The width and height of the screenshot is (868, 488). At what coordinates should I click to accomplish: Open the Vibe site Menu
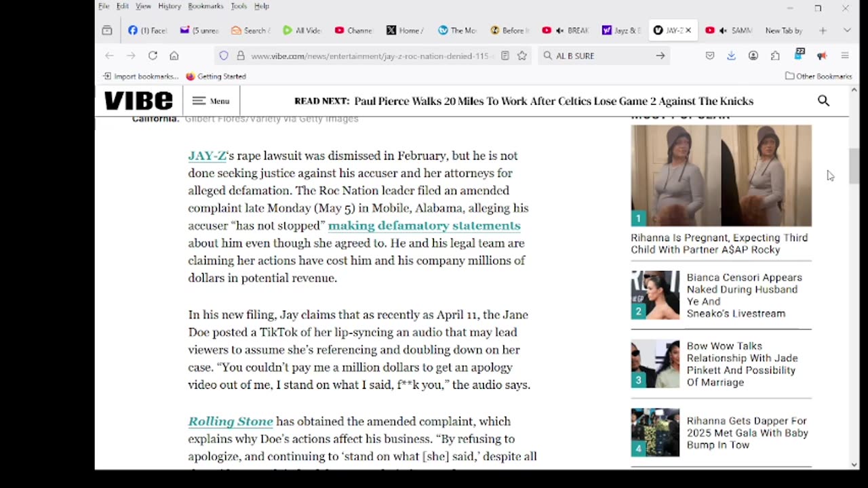pos(211,101)
